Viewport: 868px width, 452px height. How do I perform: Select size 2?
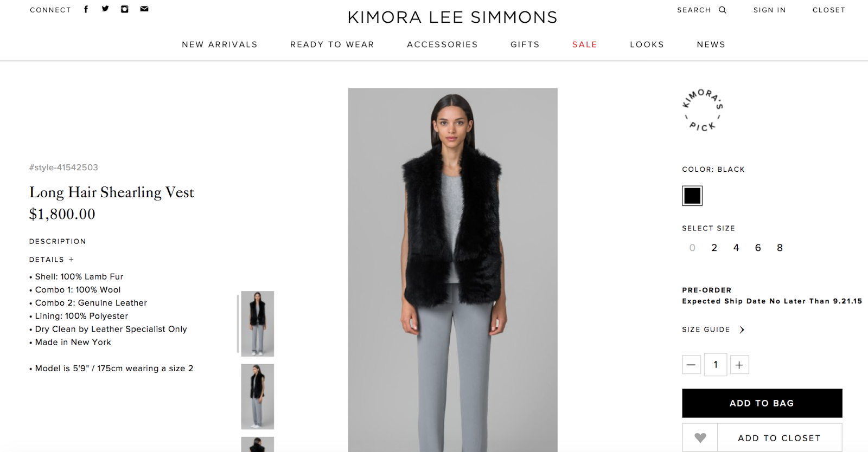(x=714, y=248)
